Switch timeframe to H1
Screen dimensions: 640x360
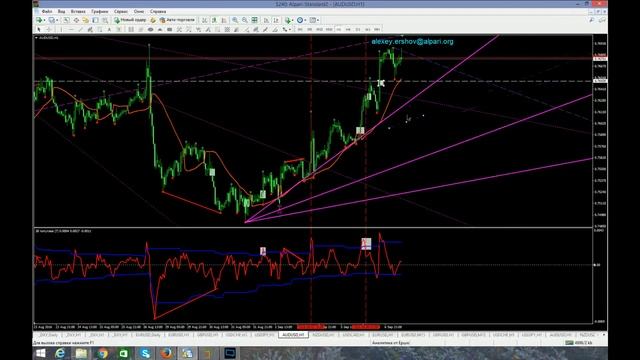point(339,29)
